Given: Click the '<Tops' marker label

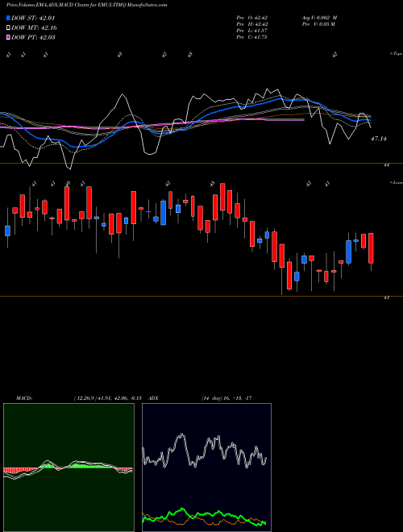Looking at the screenshot, I should pyautogui.click(x=396, y=54).
